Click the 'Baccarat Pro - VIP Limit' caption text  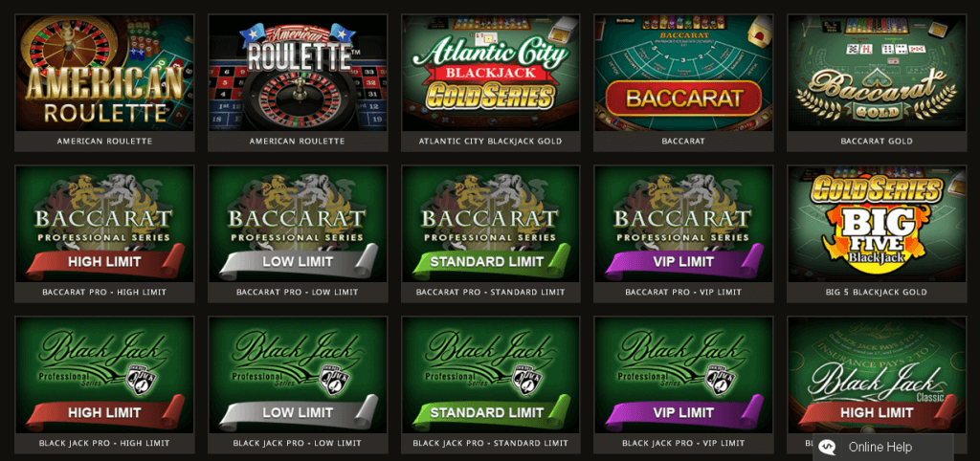683,293
